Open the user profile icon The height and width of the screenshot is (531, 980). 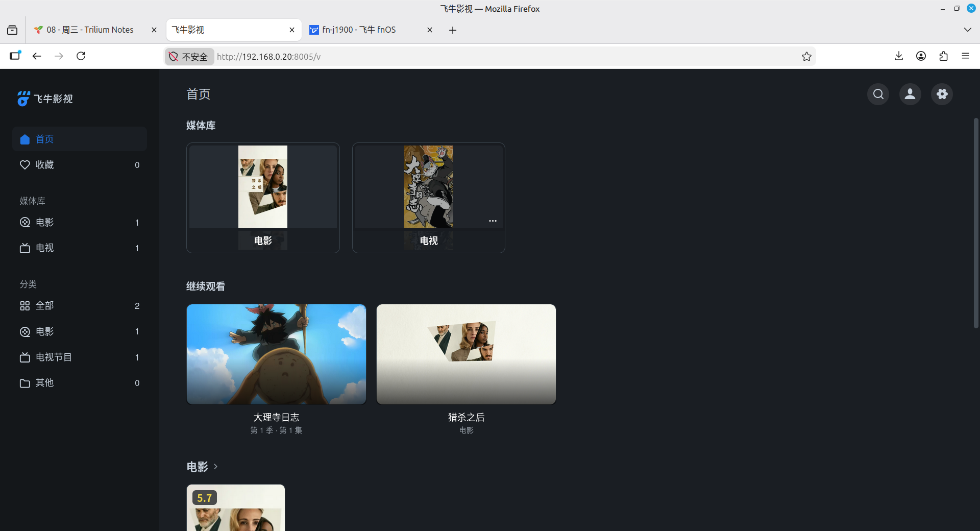tap(910, 94)
